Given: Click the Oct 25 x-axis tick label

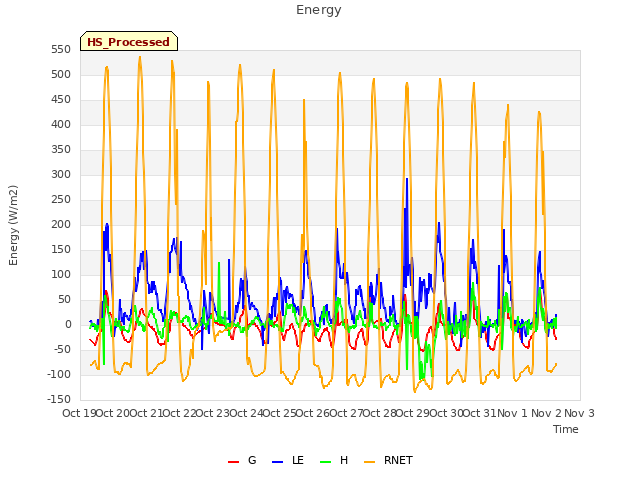Looking at the screenshot, I should click(x=280, y=413).
